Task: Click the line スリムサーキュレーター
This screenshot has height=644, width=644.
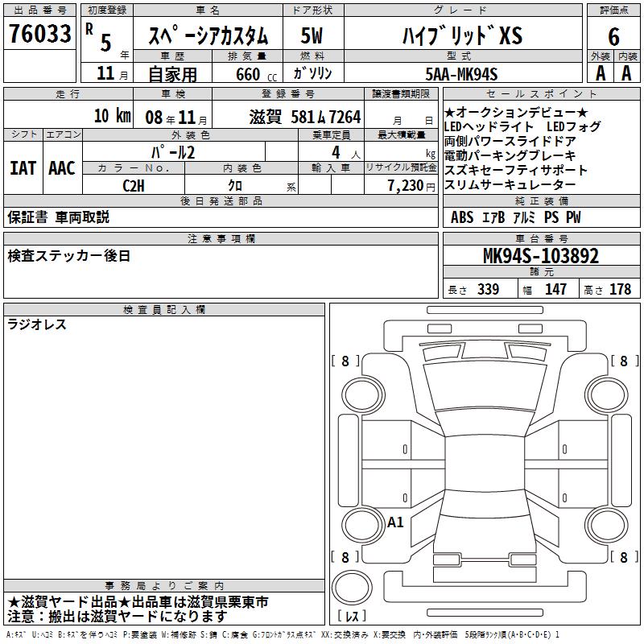Action: coord(510,185)
